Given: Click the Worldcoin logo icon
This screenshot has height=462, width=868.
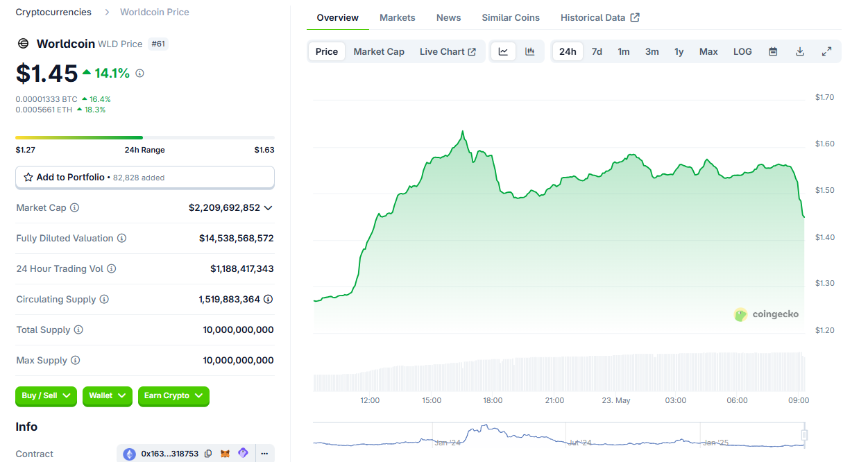Looking at the screenshot, I should (23, 44).
